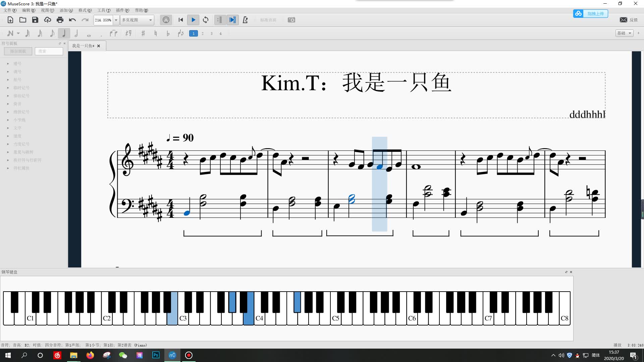Image resolution: width=644 pixels, height=362 pixels.
Task: Expand first palette tree item
Action: [x=8, y=63]
